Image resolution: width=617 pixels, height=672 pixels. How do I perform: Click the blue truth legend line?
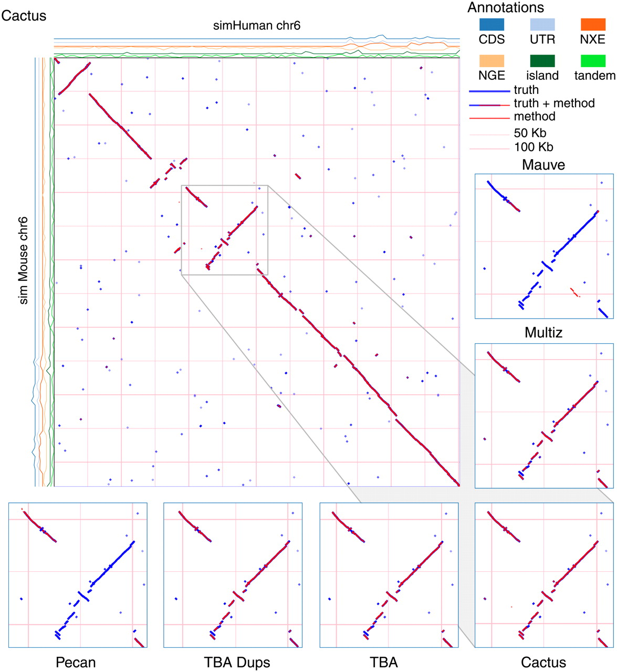point(489,91)
